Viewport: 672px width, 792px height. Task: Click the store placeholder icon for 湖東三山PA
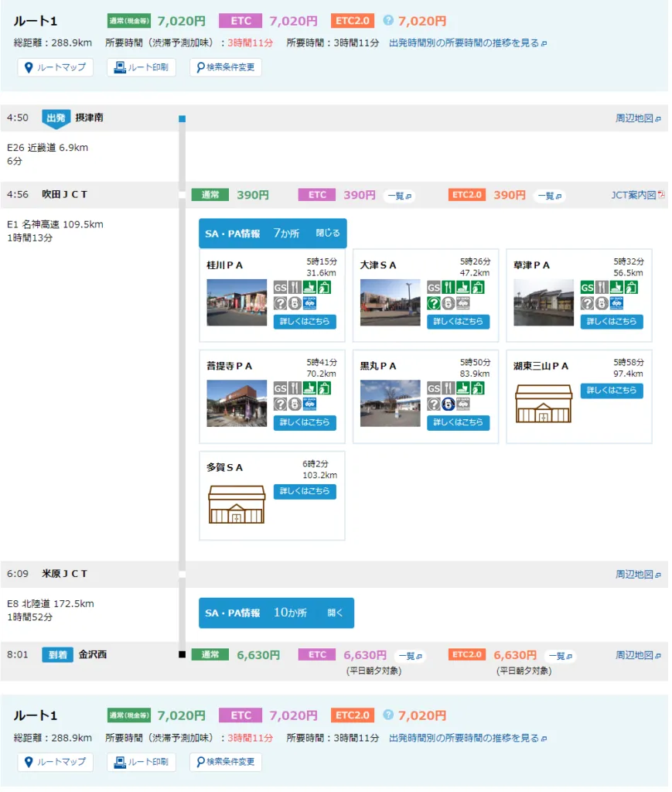pyautogui.click(x=544, y=404)
